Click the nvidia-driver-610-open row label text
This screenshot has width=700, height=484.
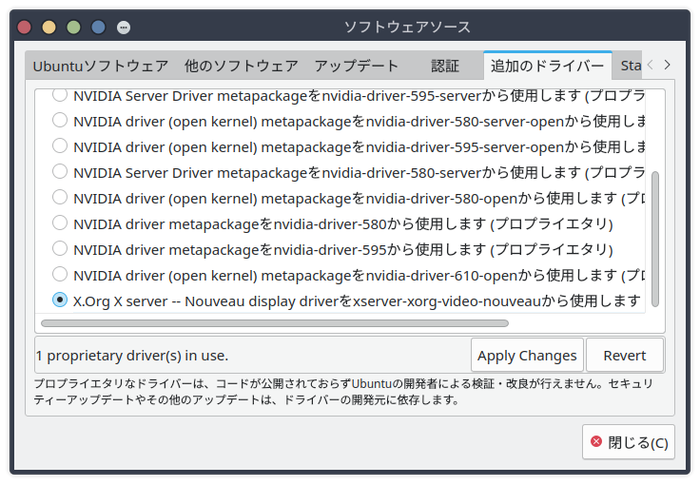point(358,275)
